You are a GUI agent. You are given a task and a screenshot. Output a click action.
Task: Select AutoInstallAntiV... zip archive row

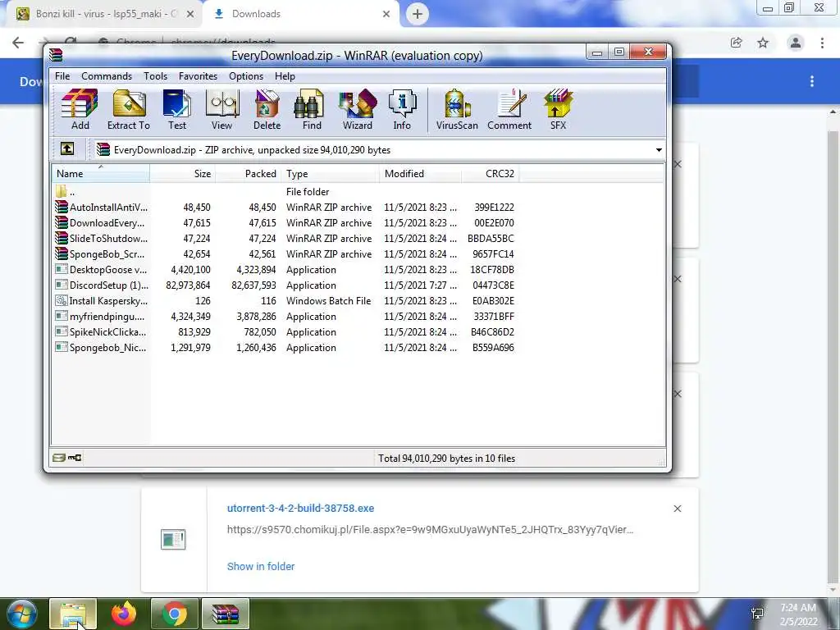(x=286, y=208)
